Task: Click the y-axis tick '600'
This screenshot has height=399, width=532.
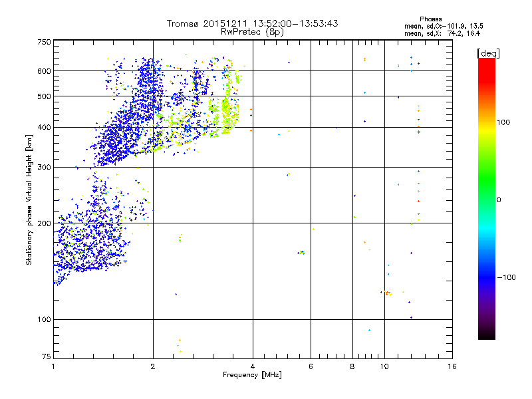Action: coord(44,71)
